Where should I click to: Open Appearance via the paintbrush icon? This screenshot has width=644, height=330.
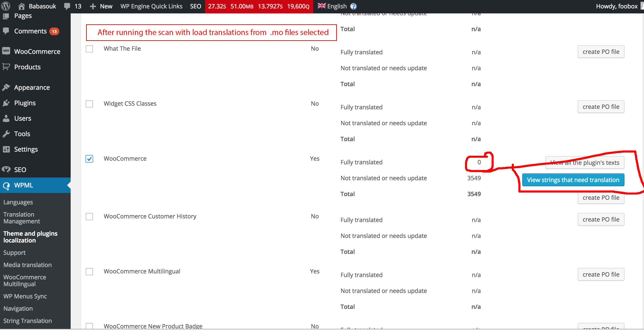tap(6, 87)
